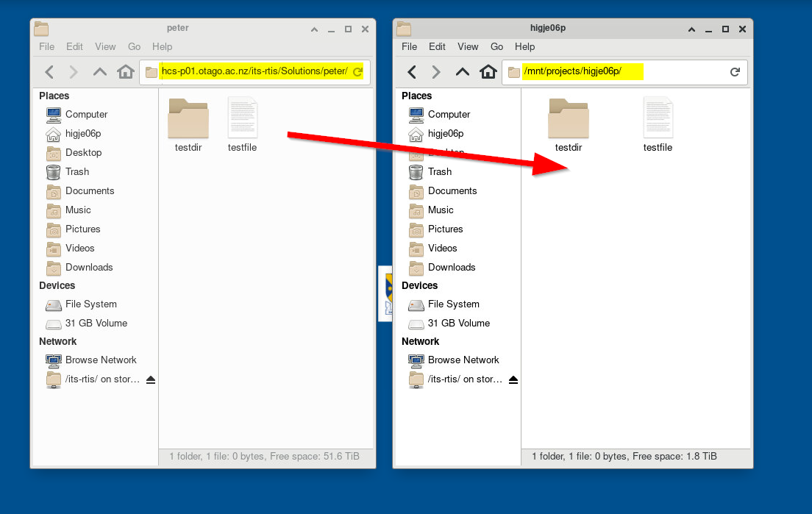Open Downloads from the peter window sidebar
812x514 pixels.
tap(88, 267)
